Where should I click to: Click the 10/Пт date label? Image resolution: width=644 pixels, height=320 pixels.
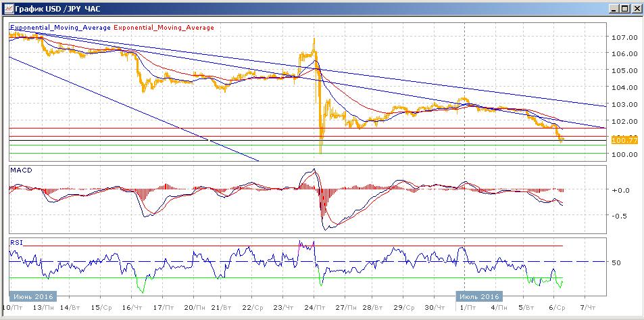(x=13, y=308)
